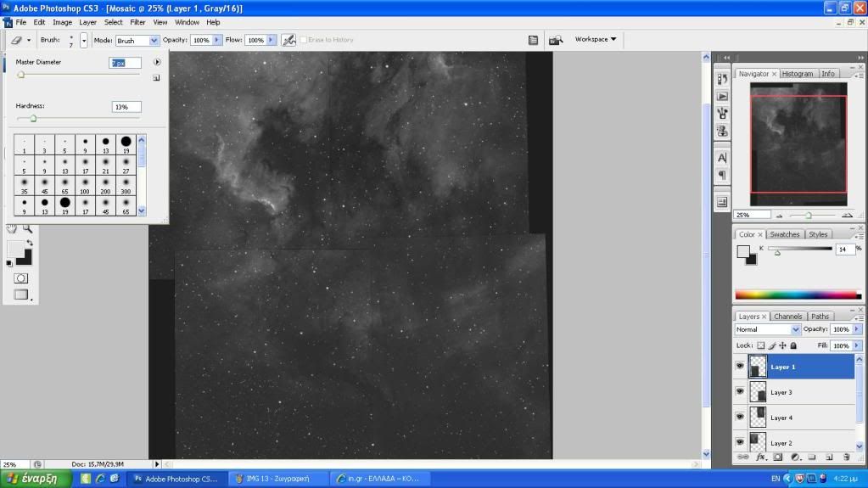Toggle visibility of Layer 4
Viewport: 868px width, 488px height.
pyautogui.click(x=740, y=417)
